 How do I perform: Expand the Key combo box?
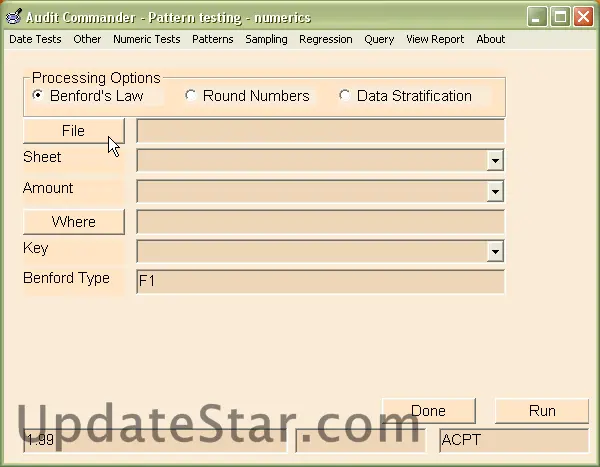click(495, 251)
